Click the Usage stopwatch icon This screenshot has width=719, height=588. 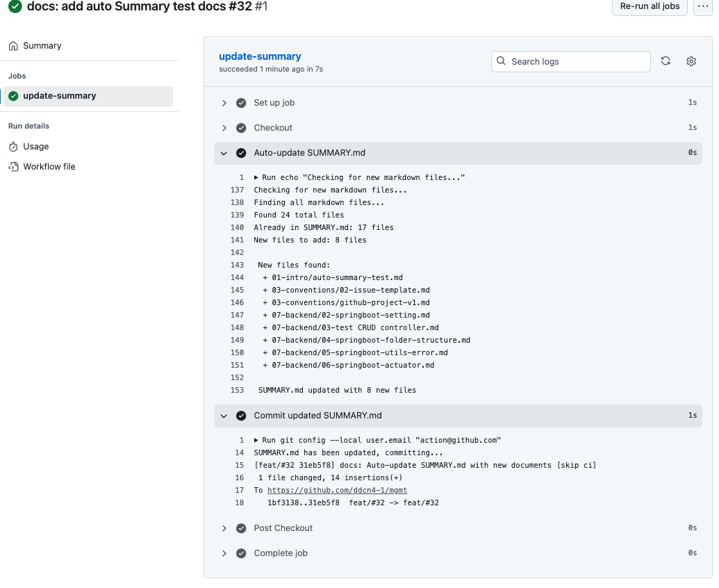(13, 147)
